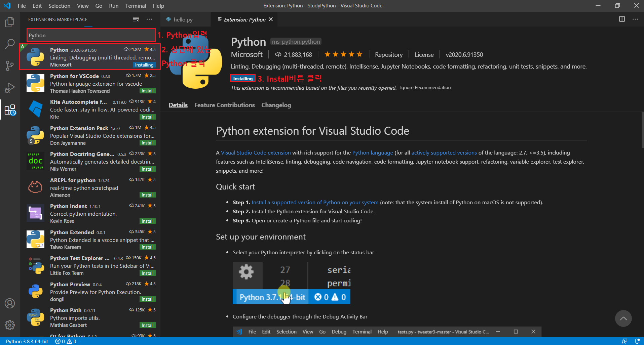Open the Explorer view in activity bar
The image size is (644, 345).
click(x=10, y=23)
